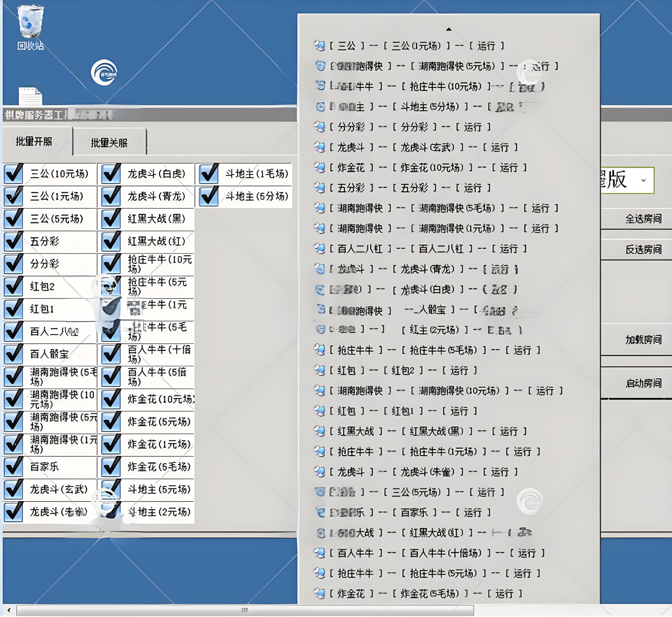Uncheck the 斗地主(1毛场) checkbox
This screenshot has height=617, width=672.
pos(209,174)
